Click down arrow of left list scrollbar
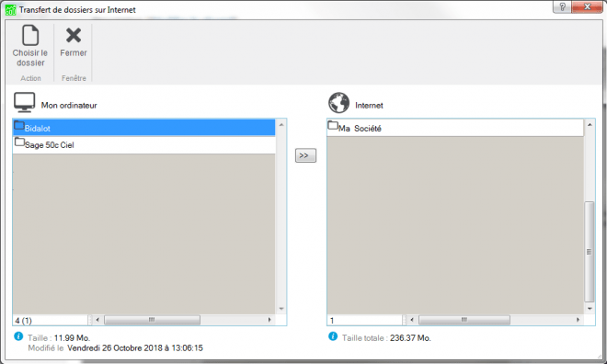Viewport: 607px width, 364px height. coord(281,309)
